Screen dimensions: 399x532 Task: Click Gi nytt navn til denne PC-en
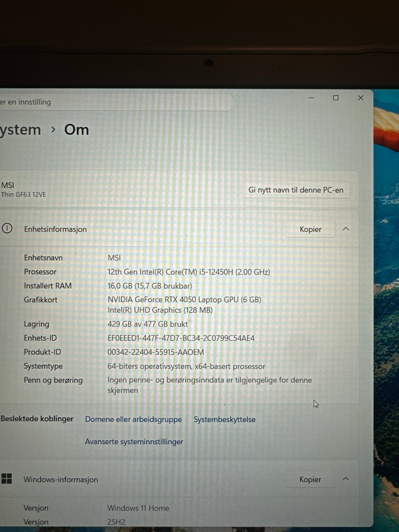click(x=296, y=190)
